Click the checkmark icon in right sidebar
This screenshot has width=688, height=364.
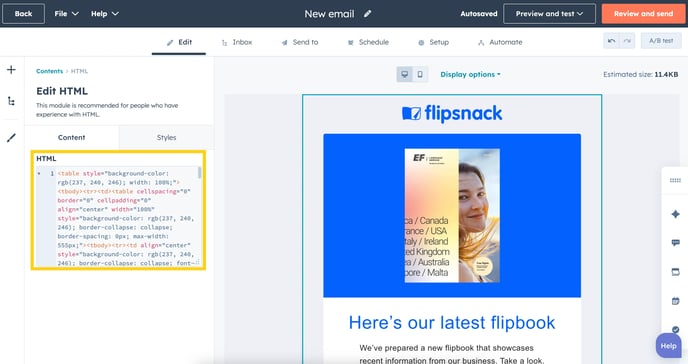pyautogui.click(x=675, y=329)
